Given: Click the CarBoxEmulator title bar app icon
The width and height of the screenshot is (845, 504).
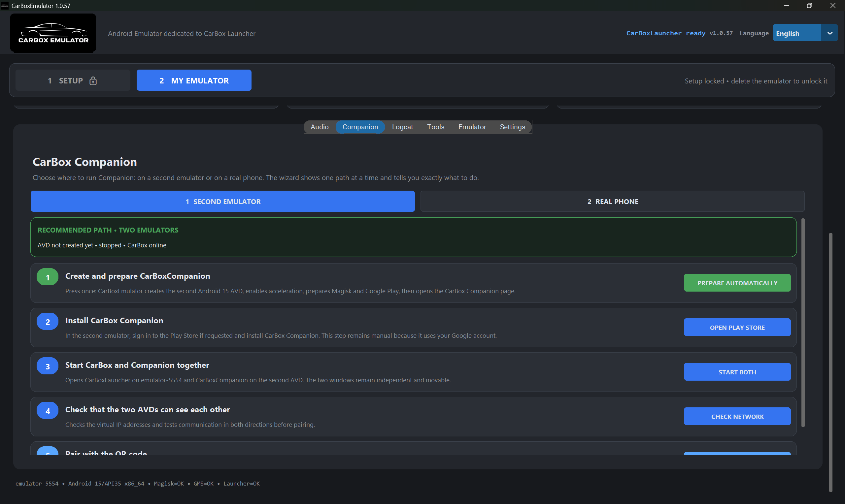Looking at the screenshot, I should pos(5,5).
